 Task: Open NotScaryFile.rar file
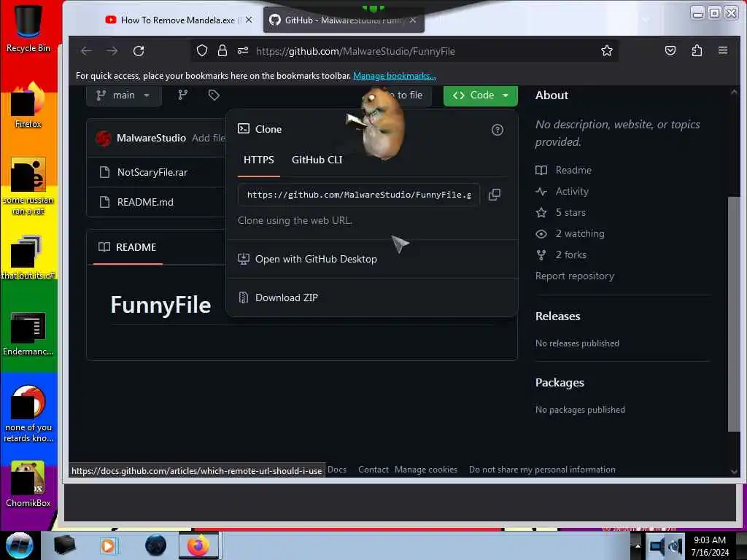(152, 172)
